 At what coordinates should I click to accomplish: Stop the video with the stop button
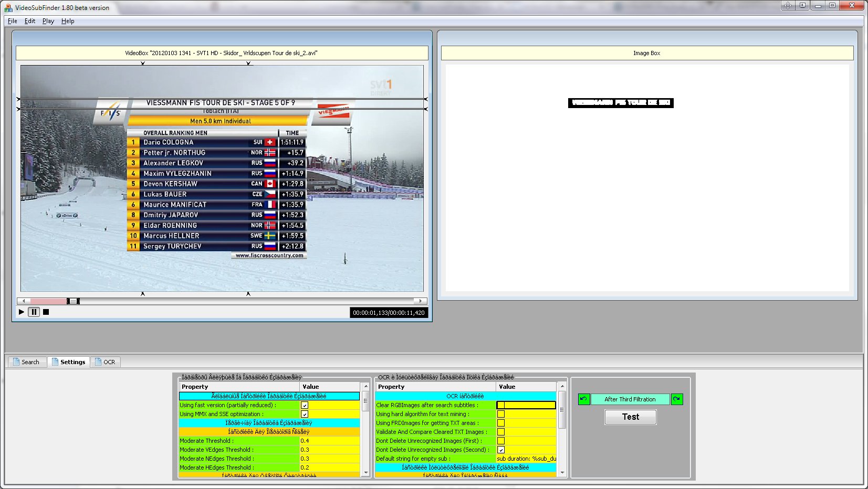(x=46, y=312)
